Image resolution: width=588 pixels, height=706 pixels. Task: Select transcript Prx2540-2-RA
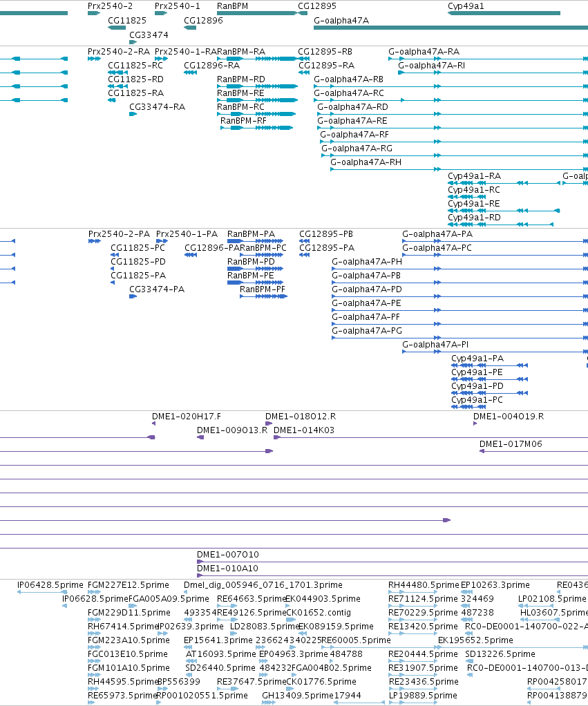coord(119,52)
